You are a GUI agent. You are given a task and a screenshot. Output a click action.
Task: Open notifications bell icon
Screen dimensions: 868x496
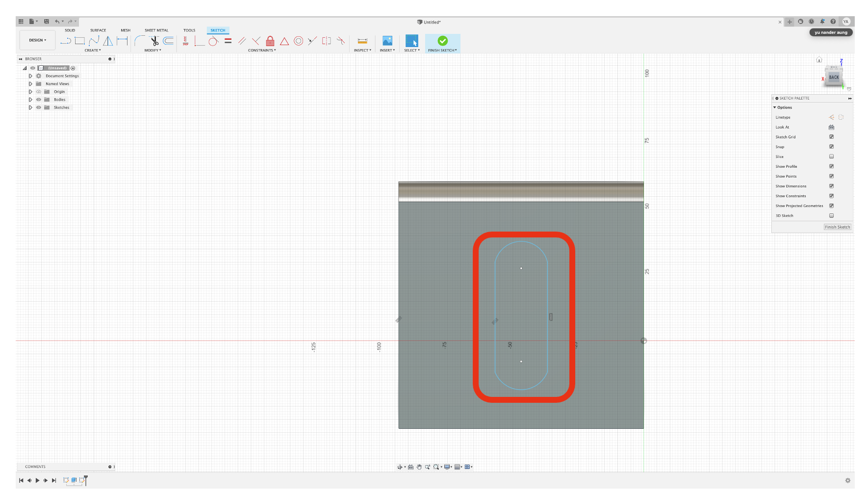pyautogui.click(x=822, y=22)
